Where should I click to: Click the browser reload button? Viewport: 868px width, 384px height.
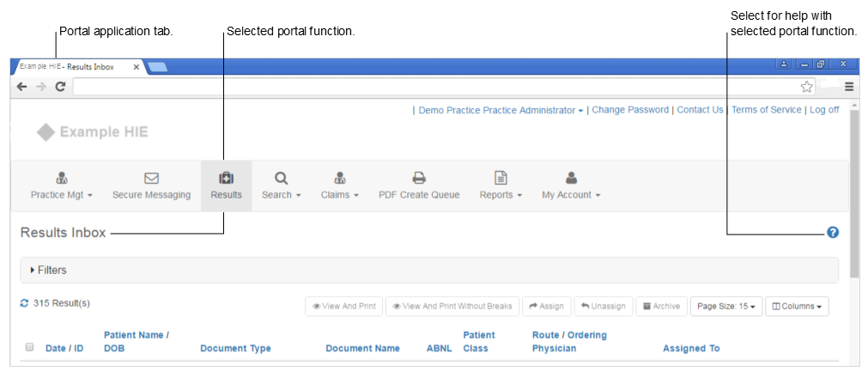click(60, 87)
